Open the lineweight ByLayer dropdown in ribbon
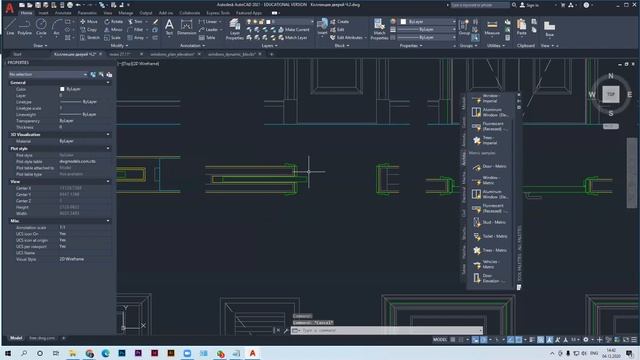This screenshot has width=640, height=360. (427, 29)
